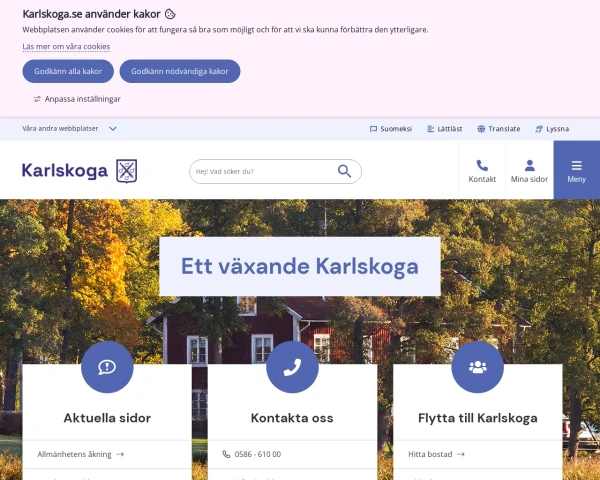Open the hamburger Meny button
Image resolution: width=600 pixels, height=480 pixels.
577,170
